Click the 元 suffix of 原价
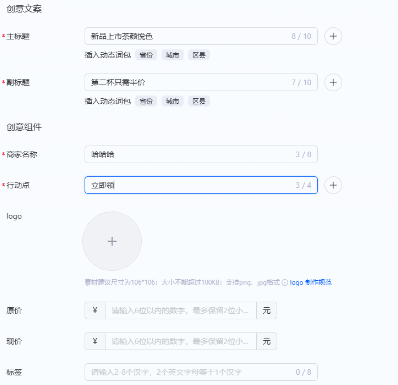Image resolution: width=398 pixels, height=385 pixels. [266, 310]
